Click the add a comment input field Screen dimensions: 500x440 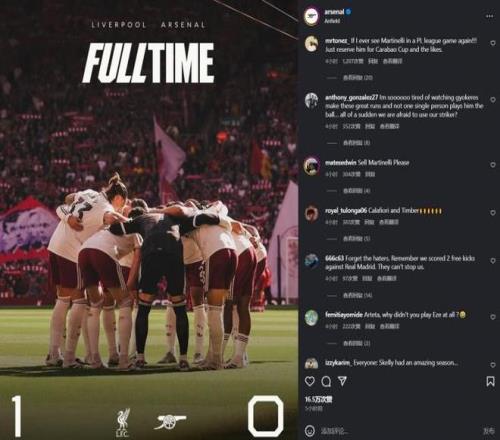pyautogui.click(x=398, y=431)
